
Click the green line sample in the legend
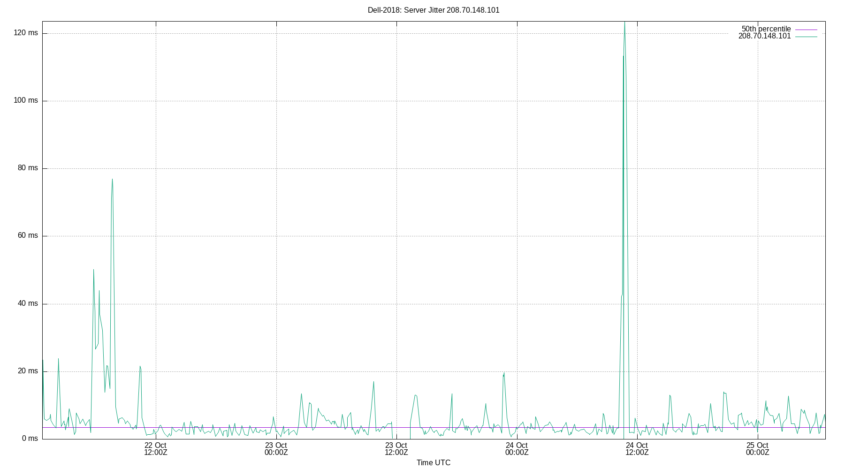tap(806, 37)
